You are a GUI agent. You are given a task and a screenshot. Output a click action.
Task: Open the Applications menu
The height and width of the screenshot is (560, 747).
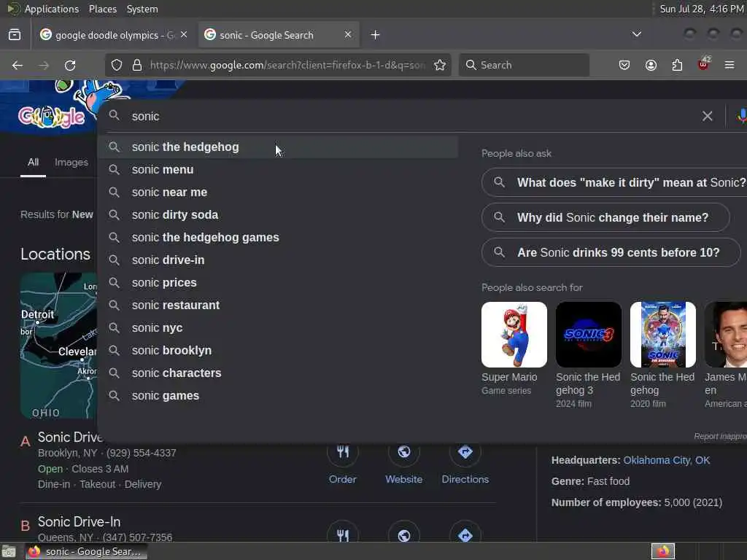tap(52, 9)
